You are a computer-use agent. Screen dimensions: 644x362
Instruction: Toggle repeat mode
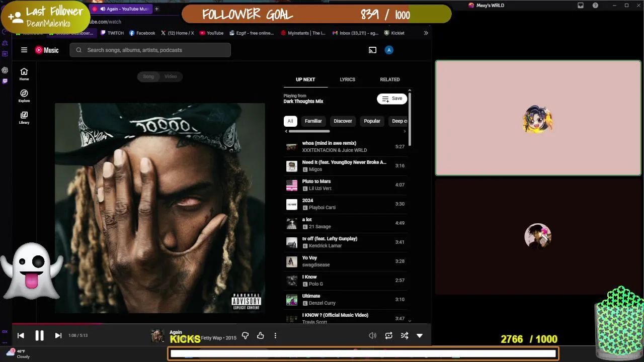click(x=388, y=335)
